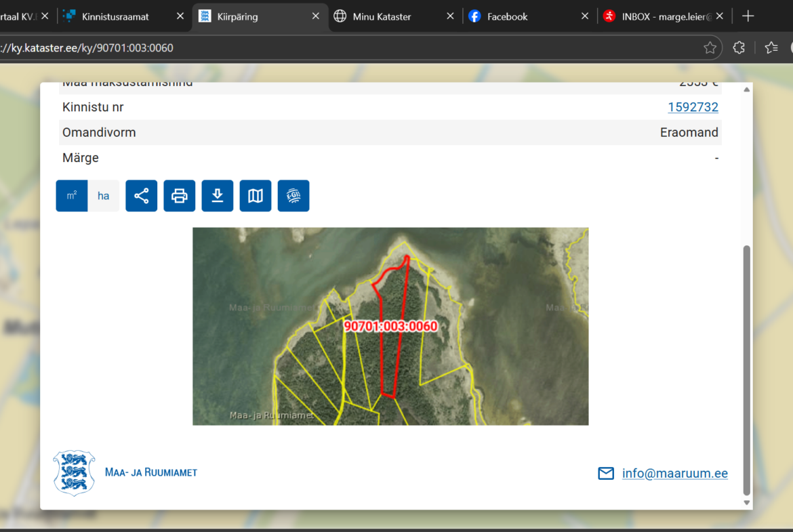793x532 pixels.
Task: Bookmark page with the star icon
Action: (710, 47)
